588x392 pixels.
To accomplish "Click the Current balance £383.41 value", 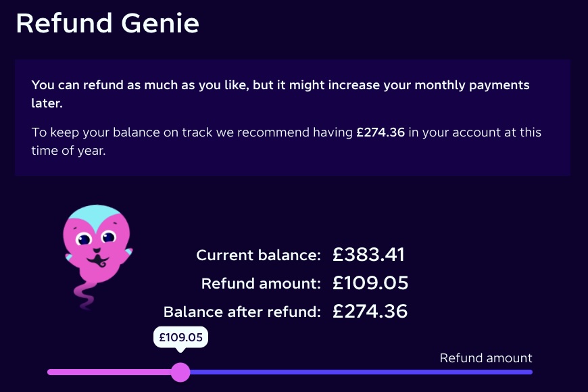I will point(369,255).
